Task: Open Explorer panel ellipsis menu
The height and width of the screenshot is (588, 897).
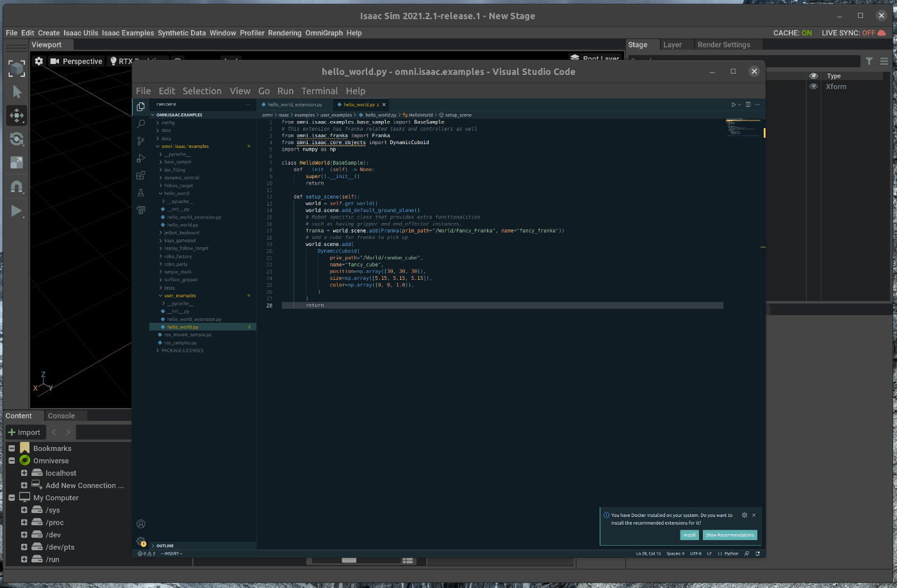Action: [248, 104]
